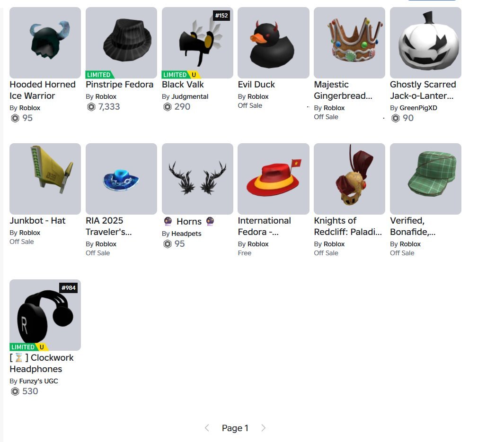Click the 530 price text
Image resolution: width=504 pixels, height=442 pixels.
(30, 391)
